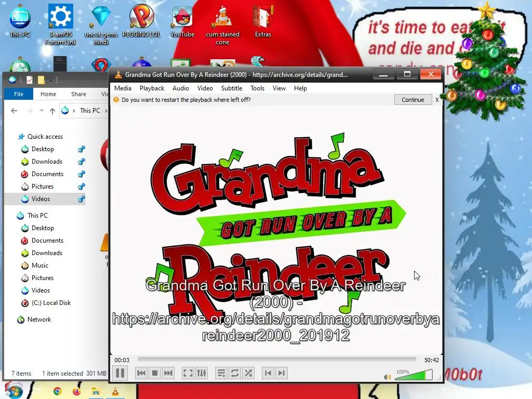Toggle remaining time display 50:42
The image size is (532, 399).
tap(432, 360)
